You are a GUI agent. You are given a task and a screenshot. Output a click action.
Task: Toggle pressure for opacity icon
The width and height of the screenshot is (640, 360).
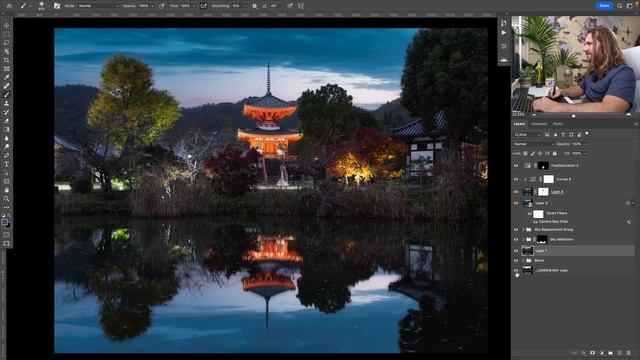162,6
